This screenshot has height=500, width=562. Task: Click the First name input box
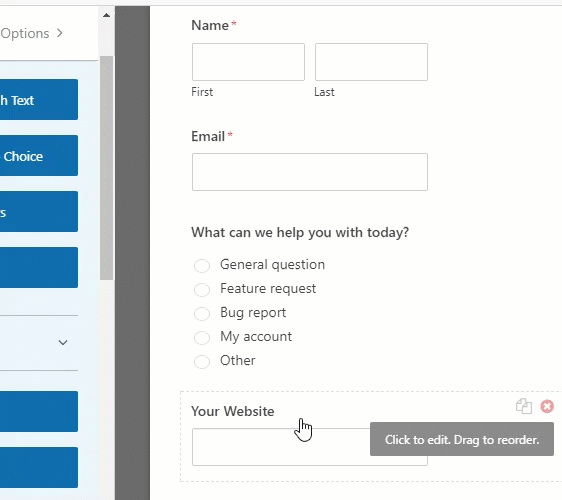coord(248,62)
